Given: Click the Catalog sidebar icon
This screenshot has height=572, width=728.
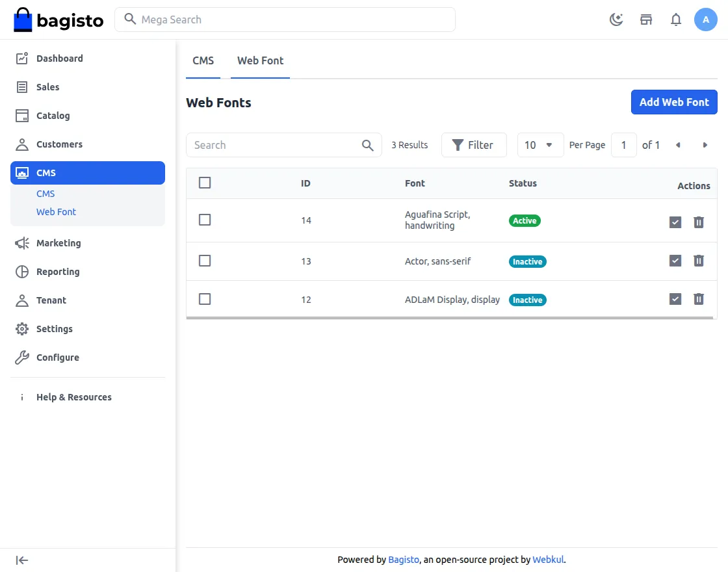Looking at the screenshot, I should coord(22,116).
